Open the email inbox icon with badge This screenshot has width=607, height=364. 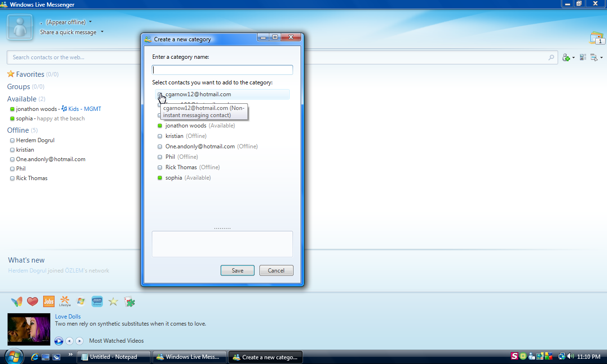[596, 38]
